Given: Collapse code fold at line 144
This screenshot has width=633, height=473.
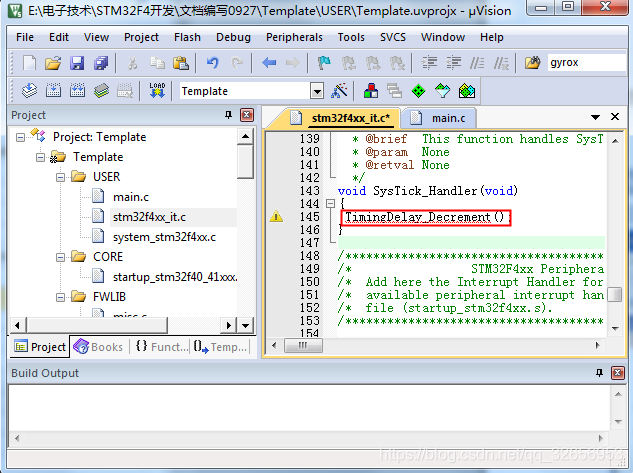Looking at the screenshot, I should (x=330, y=203).
